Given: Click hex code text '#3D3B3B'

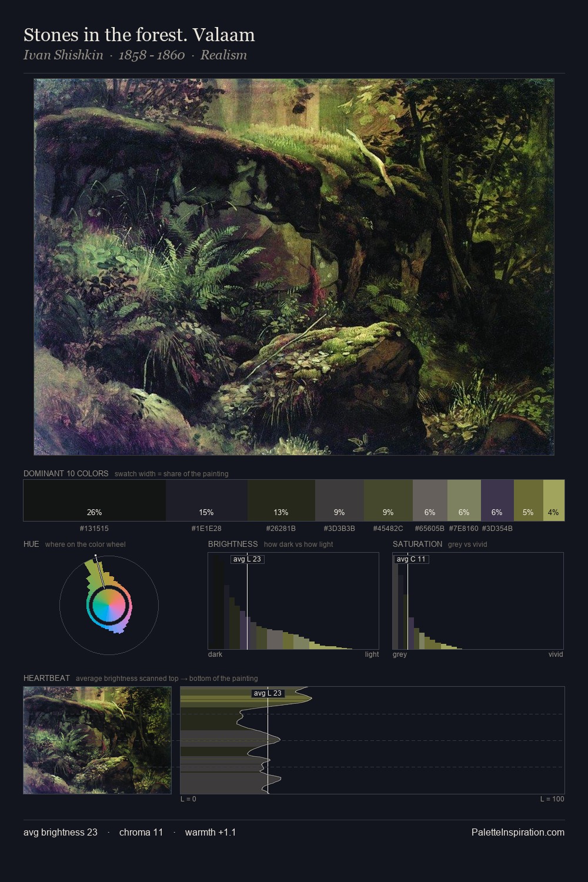Looking at the screenshot, I should (339, 529).
